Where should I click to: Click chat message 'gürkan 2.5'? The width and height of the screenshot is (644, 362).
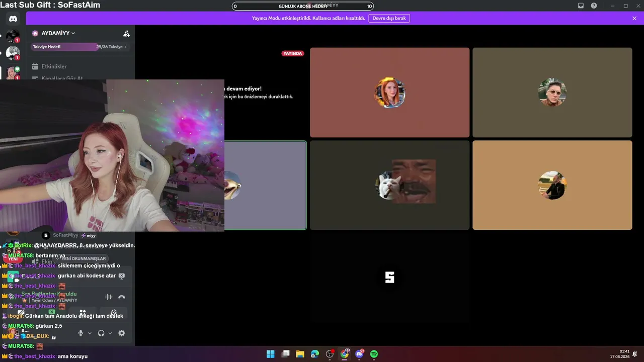pos(49,326)
